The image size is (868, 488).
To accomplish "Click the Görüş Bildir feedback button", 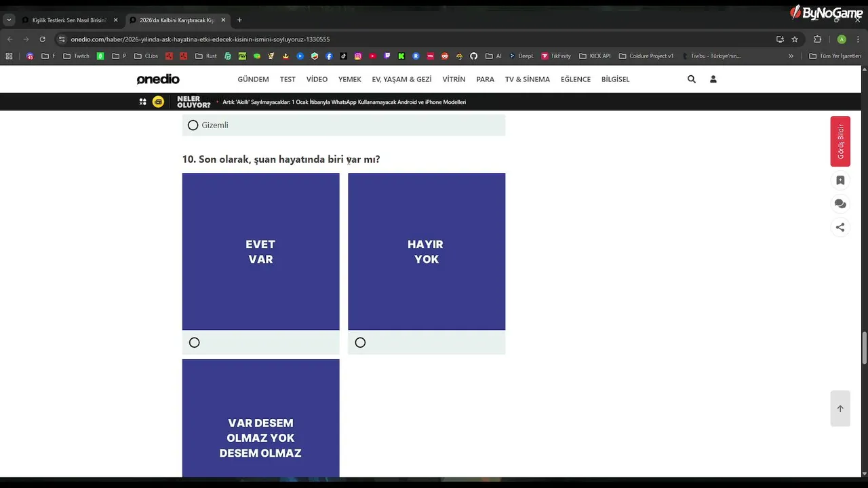I will click(x=840, y=142).
